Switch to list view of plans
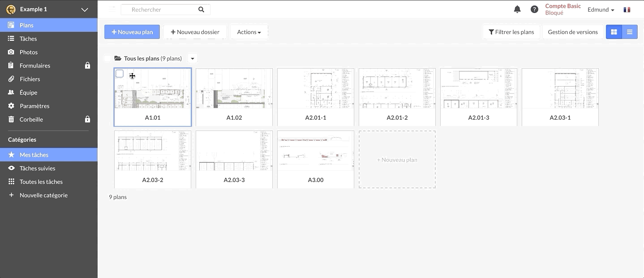This screenshot has width=644, height=278. coord(630,31)
